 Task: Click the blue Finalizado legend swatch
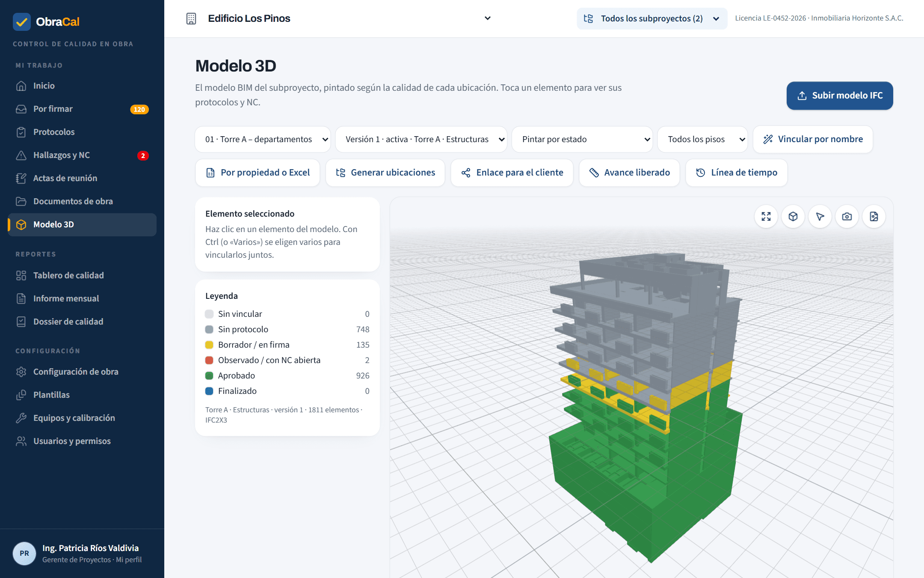pyautogui.click(x=209, y=391)
